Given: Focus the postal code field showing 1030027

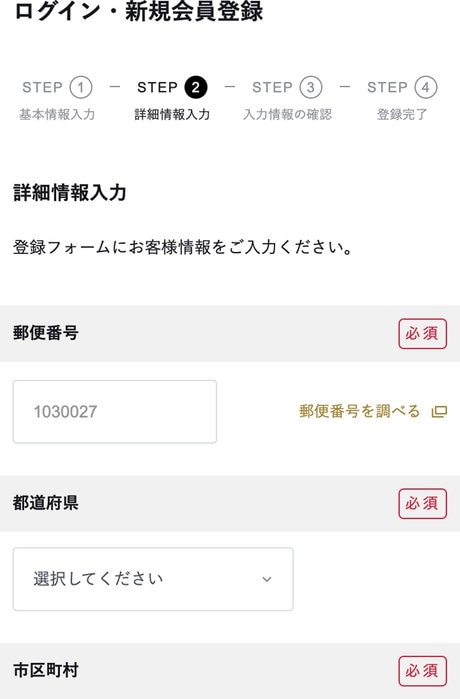Looking at the screenshot, I should pos(115,411).
